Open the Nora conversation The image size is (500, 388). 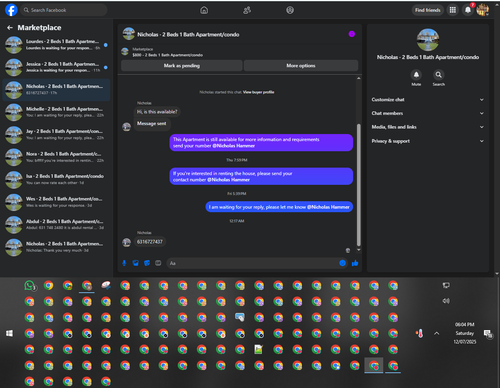point(57,157)
